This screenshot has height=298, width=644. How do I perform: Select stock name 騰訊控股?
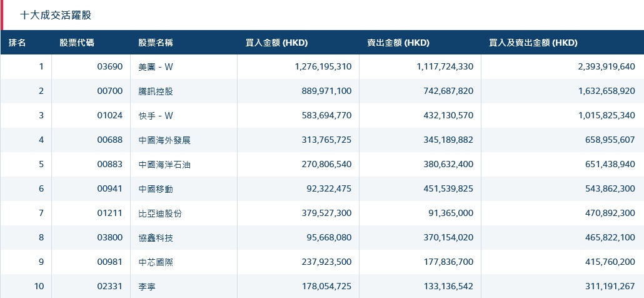click(x=156, y=91)
